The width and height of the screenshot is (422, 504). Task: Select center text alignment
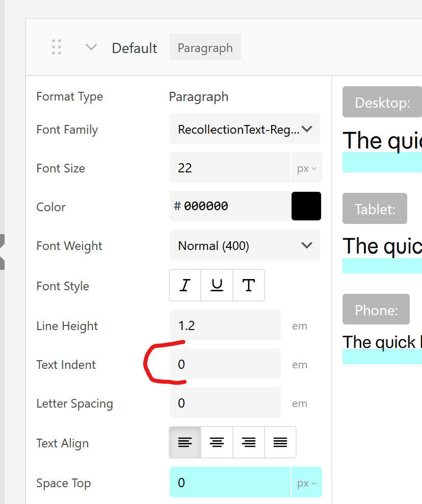(x=217, y=442)
